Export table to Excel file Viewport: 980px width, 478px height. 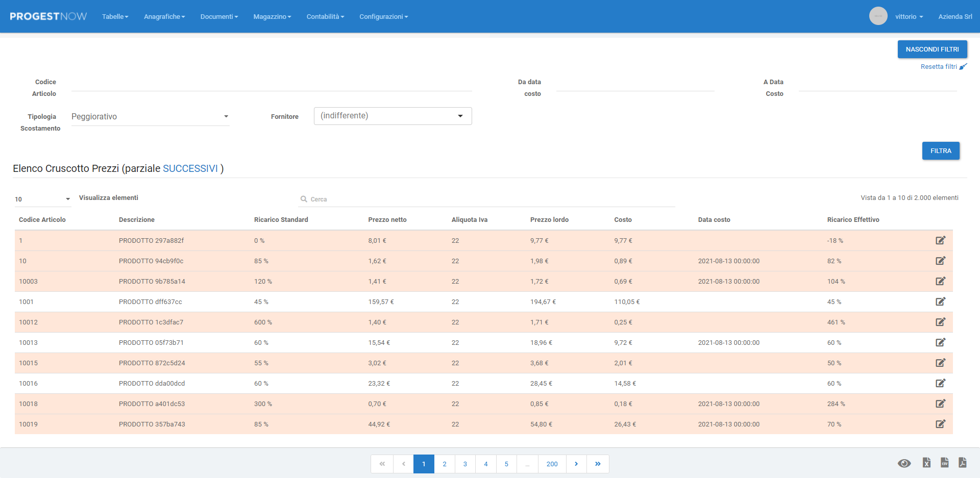(926, 463)
